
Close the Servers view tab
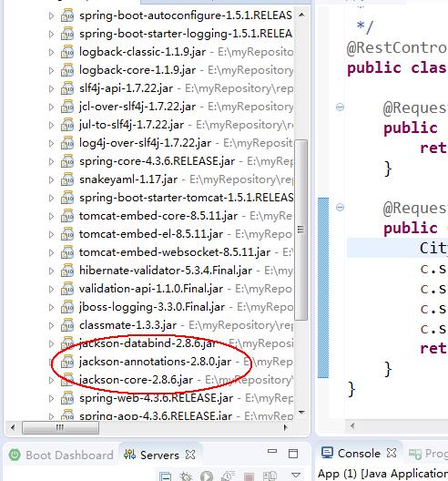click(x=190, y=455)
